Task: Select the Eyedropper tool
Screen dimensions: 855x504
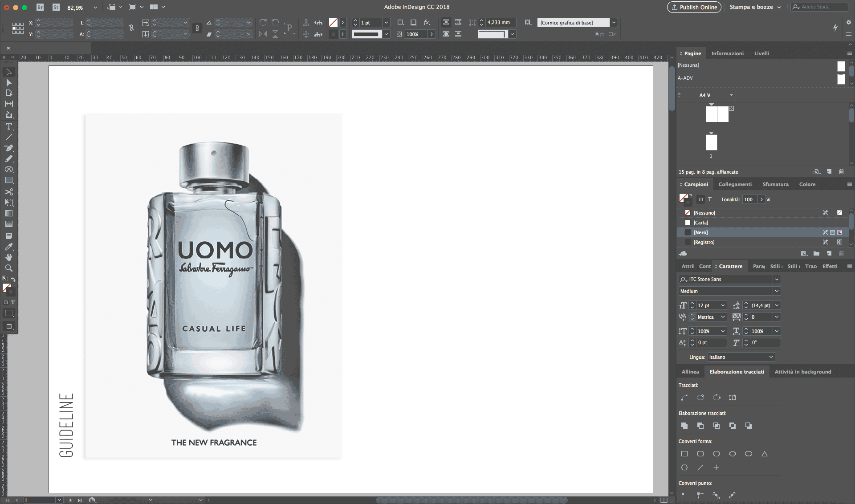Action: (x=9, y=246)
